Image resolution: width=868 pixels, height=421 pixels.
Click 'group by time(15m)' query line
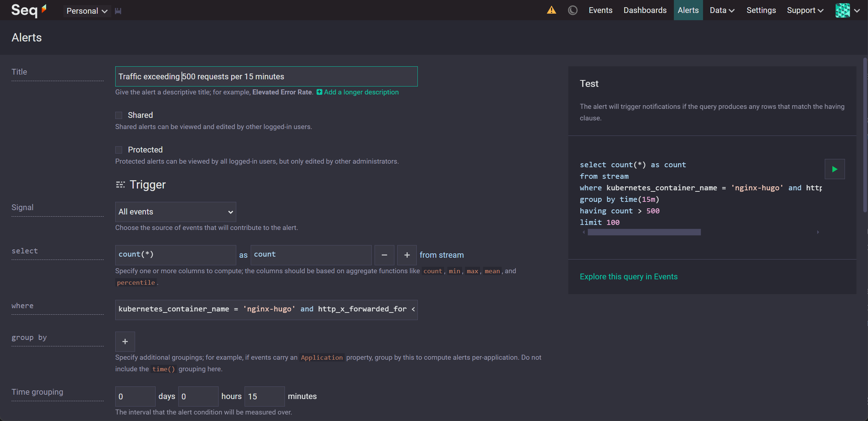(x=619, y=199)
